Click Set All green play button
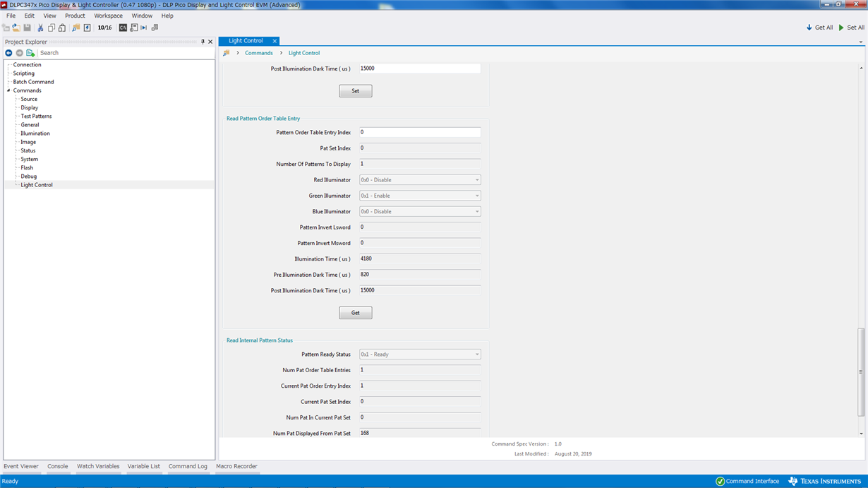 [x=851, y=28]
